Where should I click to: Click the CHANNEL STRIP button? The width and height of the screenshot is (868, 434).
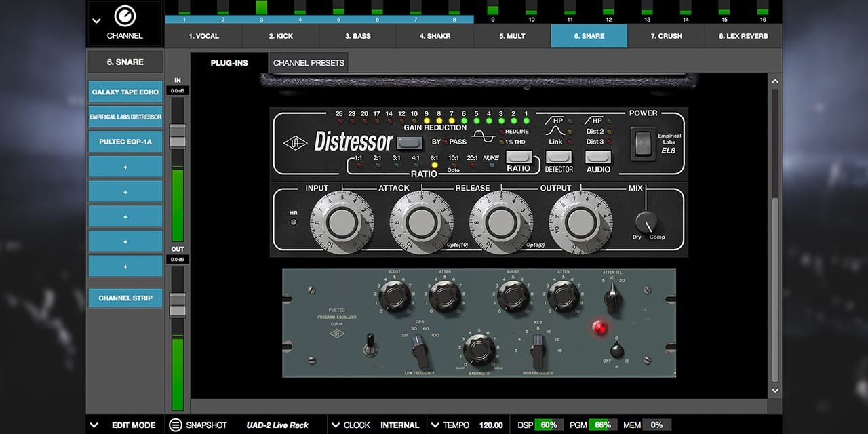125,298
